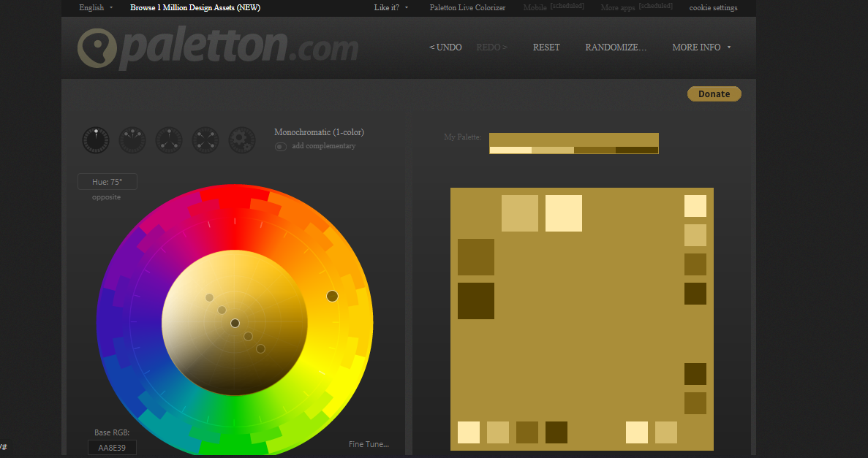
Task: Click the large light tan swatch in preview
Action: pos(520,213)
